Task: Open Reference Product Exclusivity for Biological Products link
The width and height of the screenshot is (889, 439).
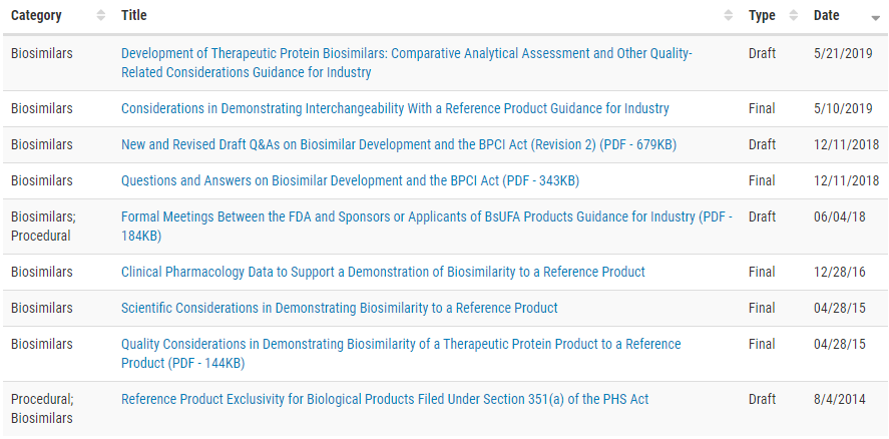Action: click(x=385, y=399)
